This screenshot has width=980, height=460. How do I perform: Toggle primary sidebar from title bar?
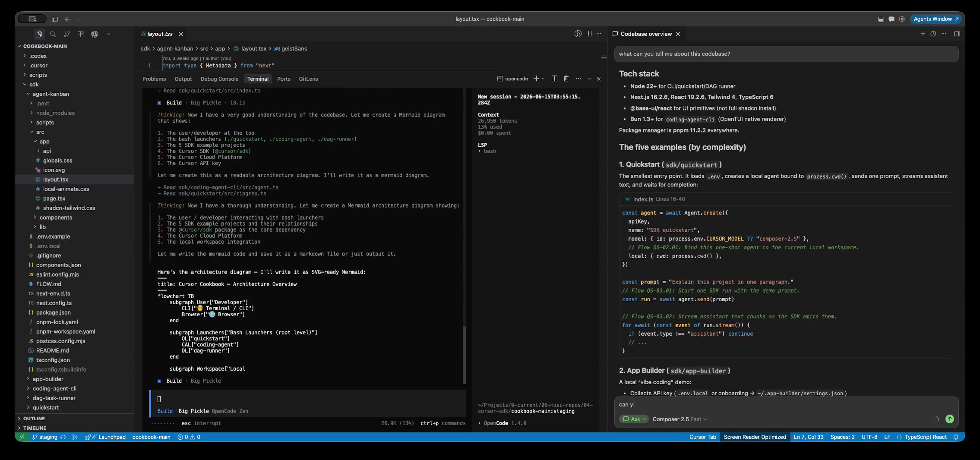click(55, 19)
